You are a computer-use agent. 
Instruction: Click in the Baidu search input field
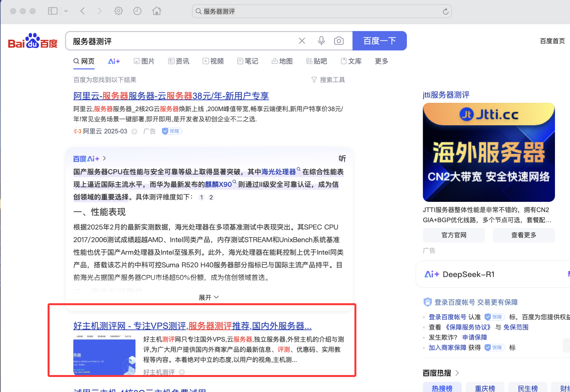tap(181, 41)
